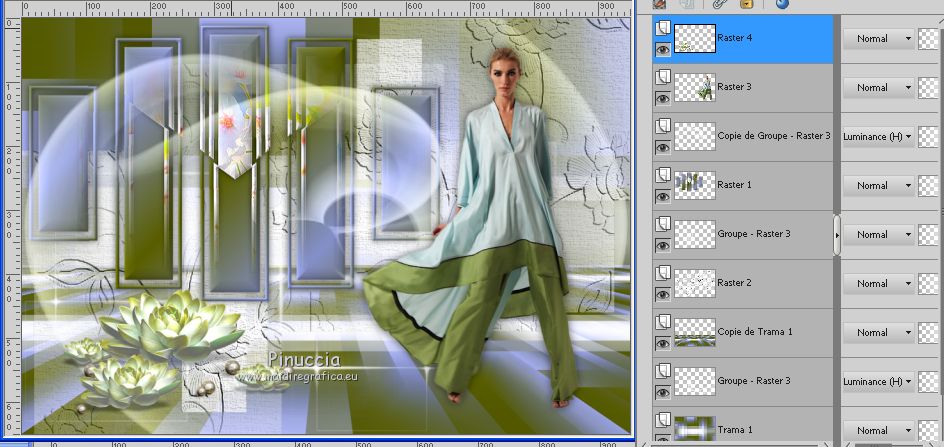Toggle visibility eye of Raster 3 layer
This screenshot has width=944, height=447.
point(663,98)
